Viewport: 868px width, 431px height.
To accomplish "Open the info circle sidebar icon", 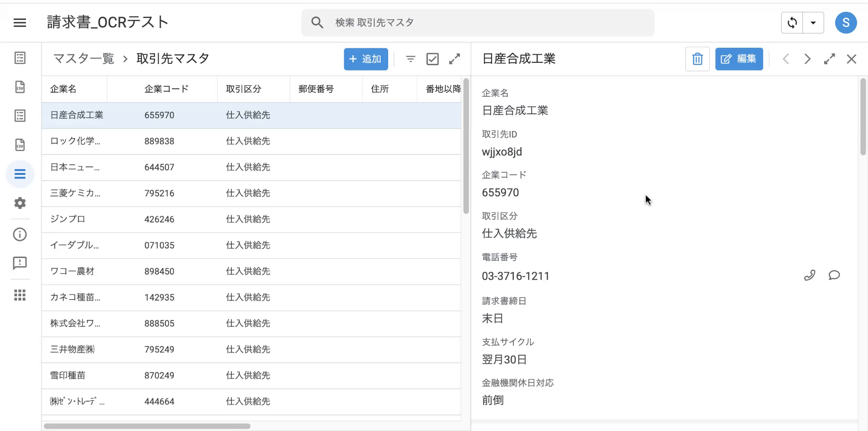I will coord(20,234).
